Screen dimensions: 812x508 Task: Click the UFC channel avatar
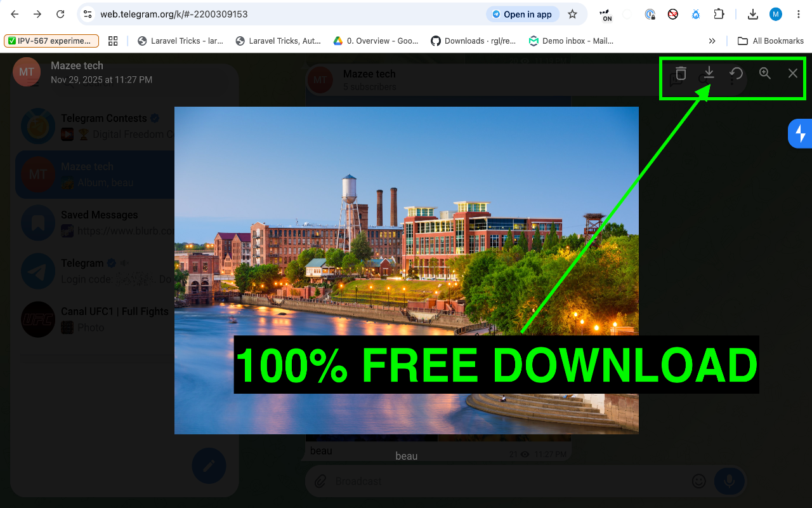click(38, 319)
